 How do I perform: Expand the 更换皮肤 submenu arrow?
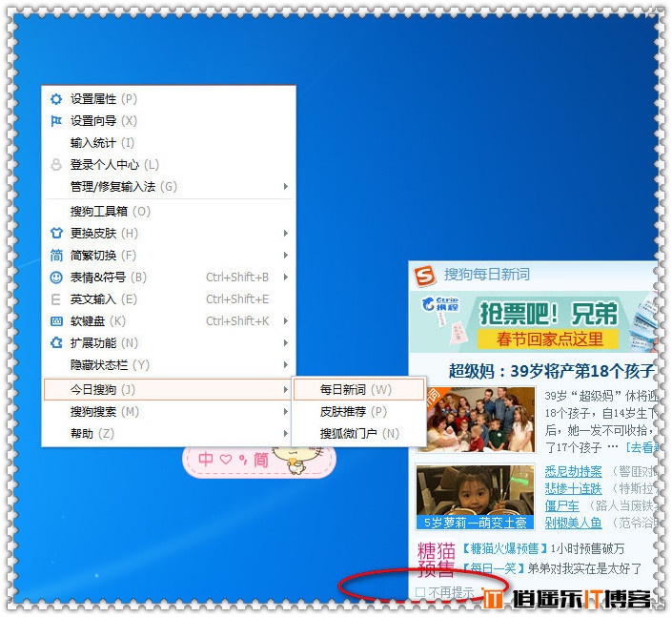(x=285, y=234)
